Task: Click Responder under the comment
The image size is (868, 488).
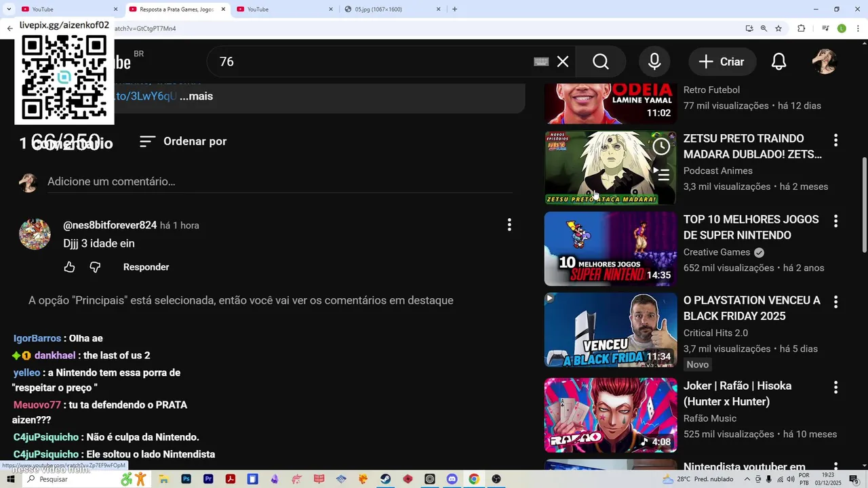Action: coord(146,267)
